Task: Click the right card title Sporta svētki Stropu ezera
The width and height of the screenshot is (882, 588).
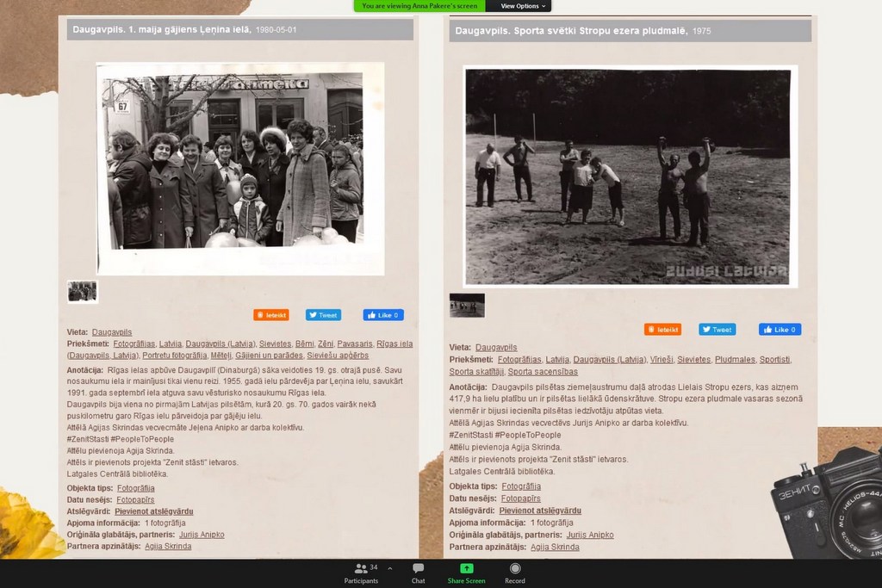Action: [x=571, y=31]
